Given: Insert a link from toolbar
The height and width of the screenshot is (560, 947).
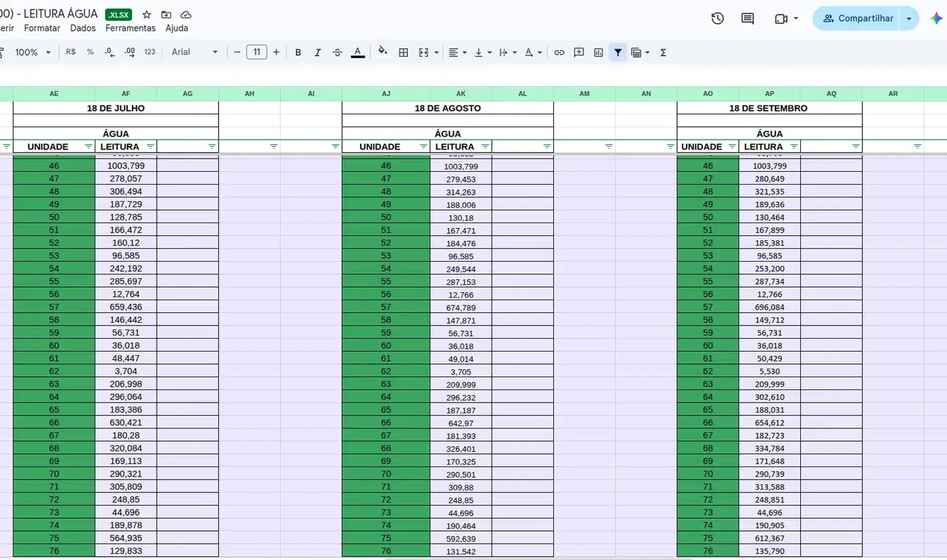Looking at the screenshot, I should (559, 52).
